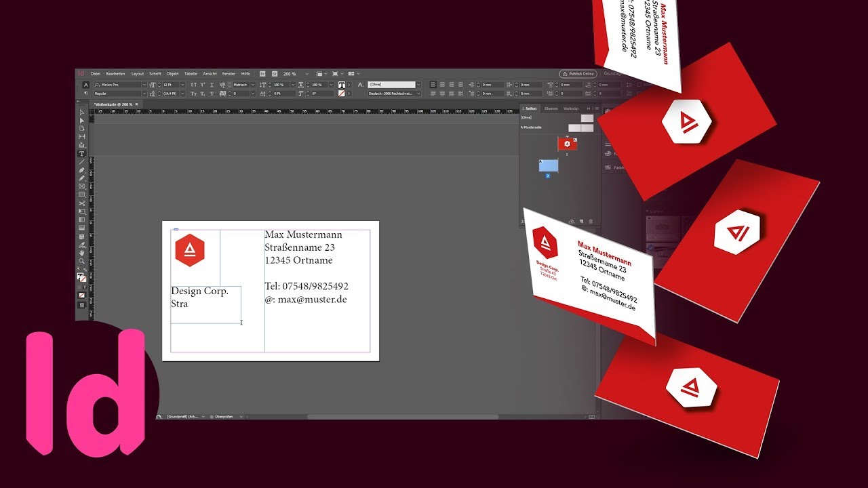Open the 200 % zoom level dropdown
Viewport: 868px width, 488px height.
click(x=307, y=73)
